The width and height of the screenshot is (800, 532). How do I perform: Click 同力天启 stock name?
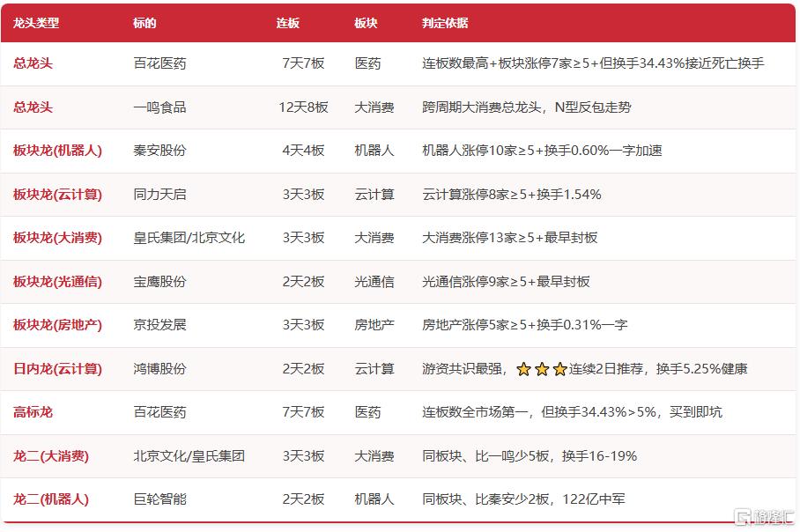point(159,195)
